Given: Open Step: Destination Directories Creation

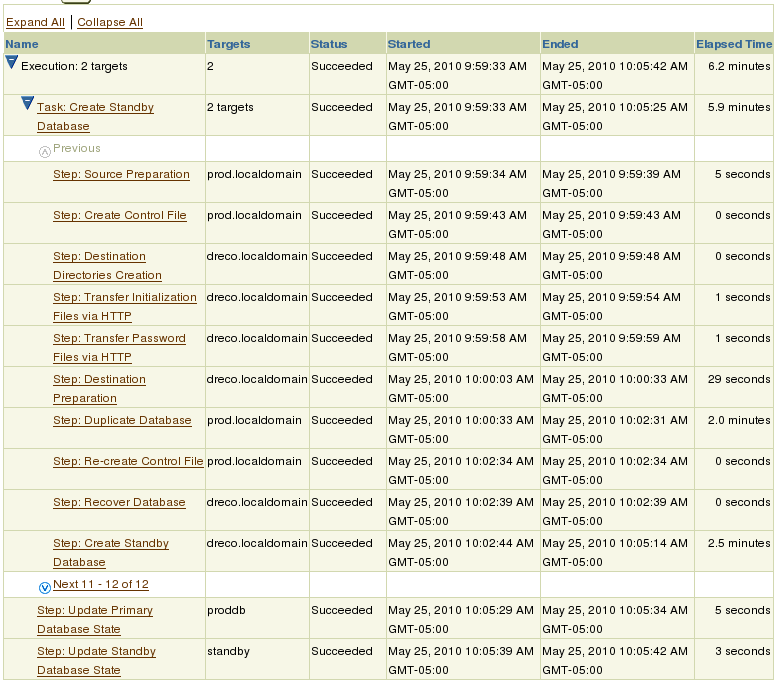Looking at the screenshot, I should pyautogui.click(x=107, y=266).
